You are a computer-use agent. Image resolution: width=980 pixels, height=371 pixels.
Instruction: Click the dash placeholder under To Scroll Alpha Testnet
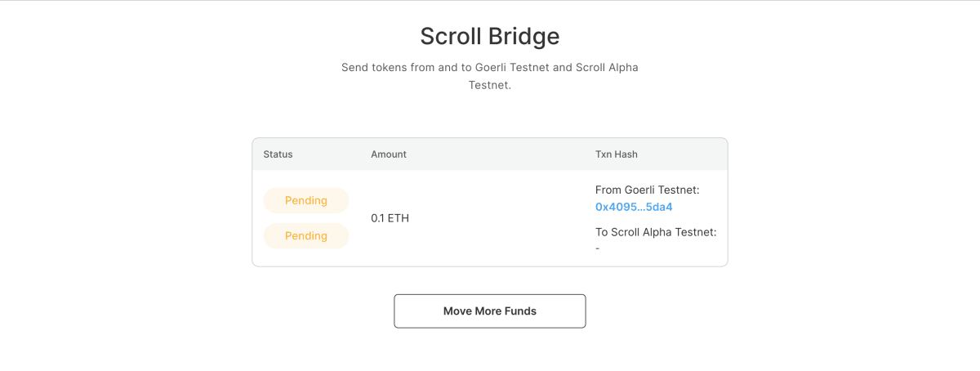598,248
